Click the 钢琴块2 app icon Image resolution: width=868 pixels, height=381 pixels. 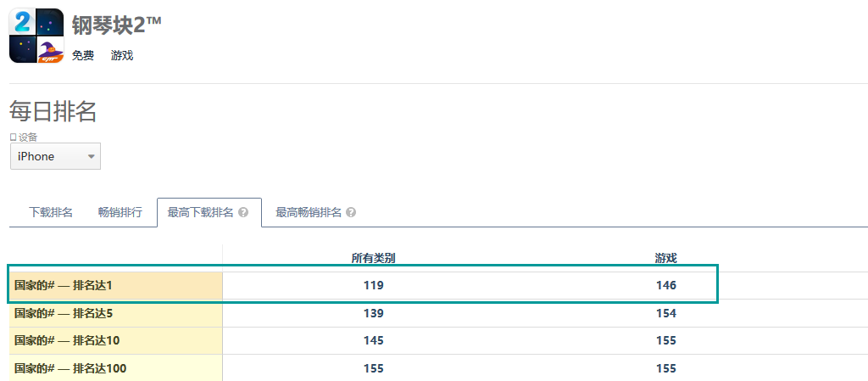(x=36, y=36)
